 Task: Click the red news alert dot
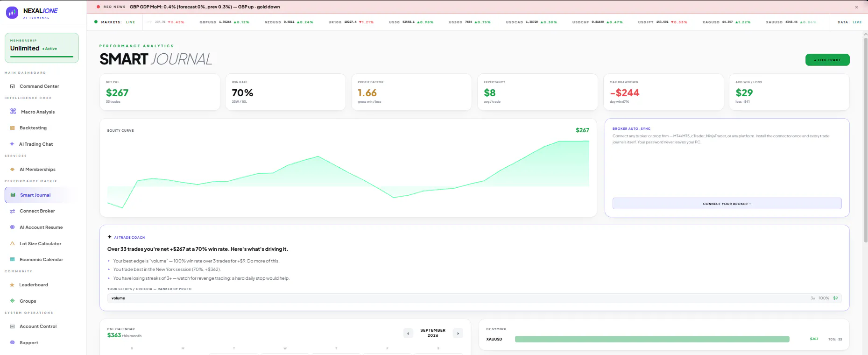click(x=98, y=7)
